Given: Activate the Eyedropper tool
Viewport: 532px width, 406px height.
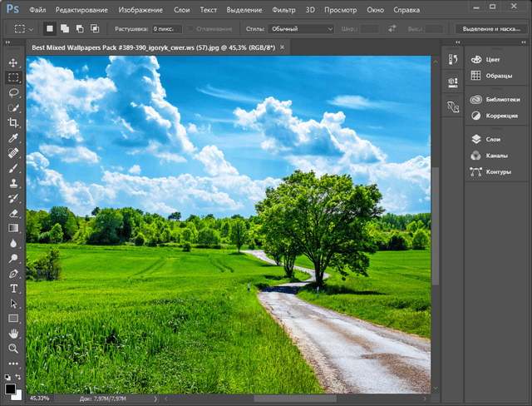Looking at the screenshot, I should [13, 138].
